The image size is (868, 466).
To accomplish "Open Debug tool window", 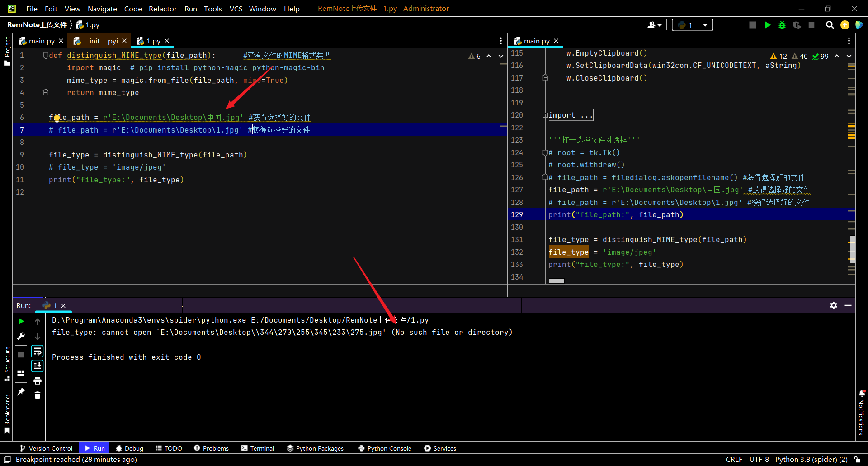I will [x=129, y=448].
